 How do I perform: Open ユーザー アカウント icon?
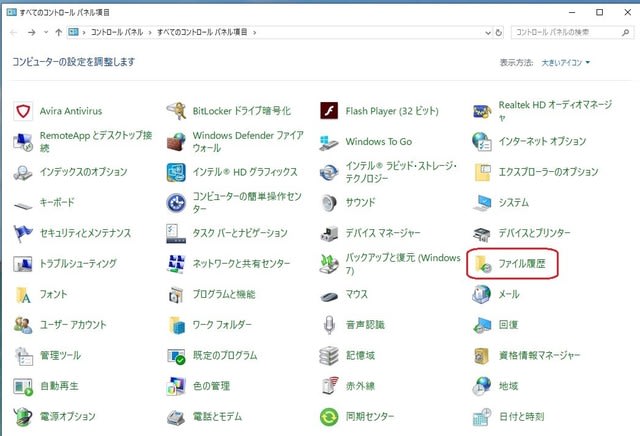(x=23, y=325)
